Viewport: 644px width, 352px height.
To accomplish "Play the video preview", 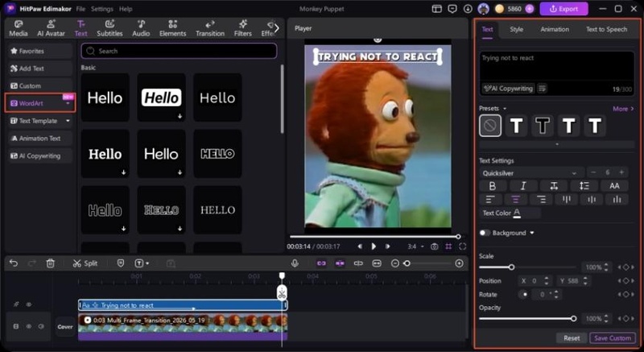I will [x=374, y=246].
